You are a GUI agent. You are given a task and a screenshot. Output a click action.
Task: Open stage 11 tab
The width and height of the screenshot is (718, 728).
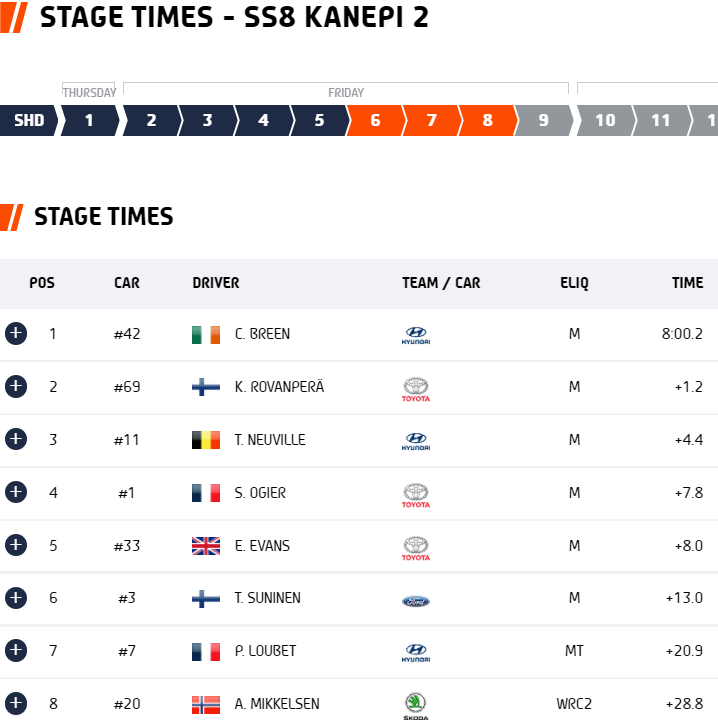pyautogui.click(x=661, y=120)
